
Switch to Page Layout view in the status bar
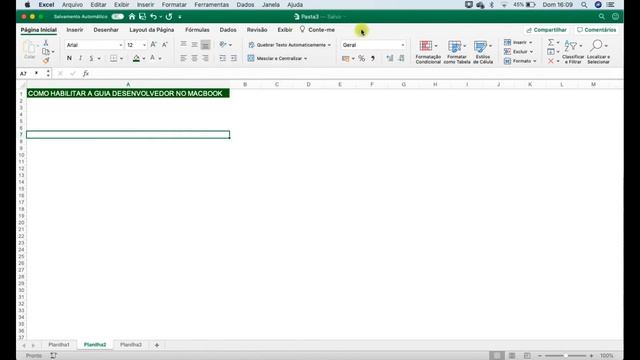[512, 356]
